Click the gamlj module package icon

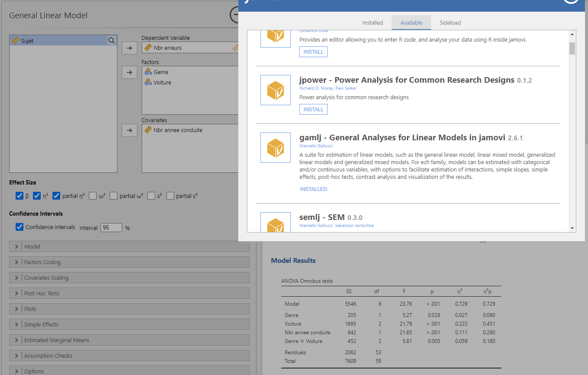(x=275, y=148)
